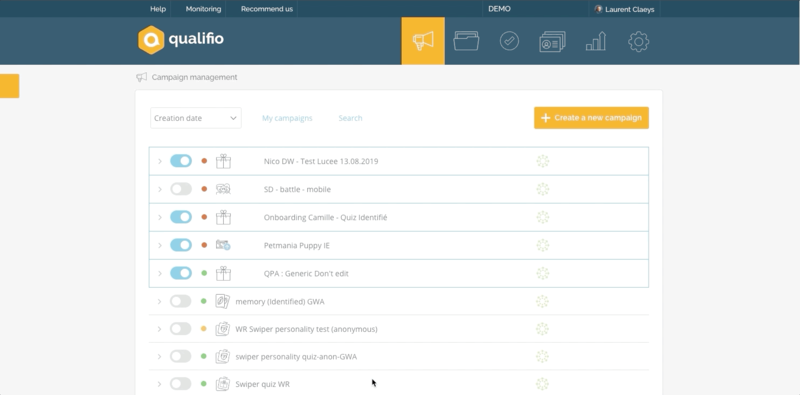
Task: Expand the QPA : Generic Don't edit row
Action: tap(160, 274)
